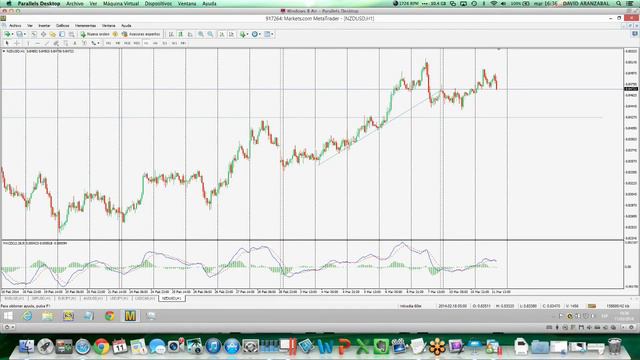
Task: Select the Horizontal Line drawing tool
Action: tap(38, 43)
